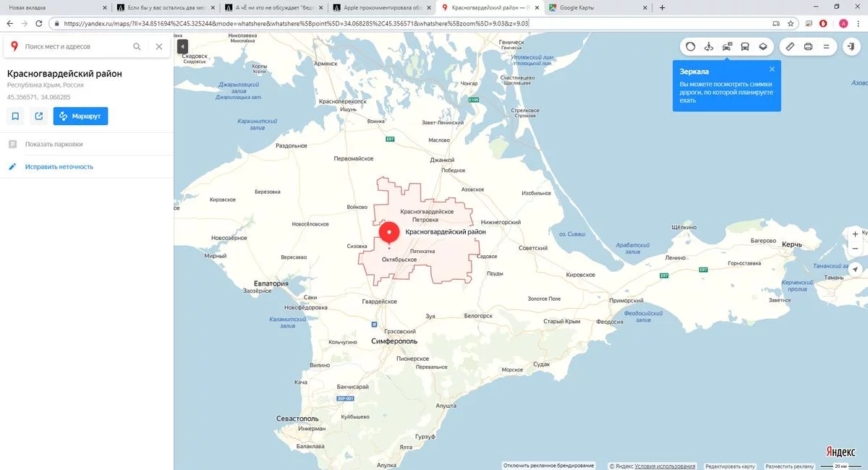The width and height of the screenshot is (868, 470).
Task: Switch to the 'А чЁ ни хто' tab
Action: tap(273, 7)
